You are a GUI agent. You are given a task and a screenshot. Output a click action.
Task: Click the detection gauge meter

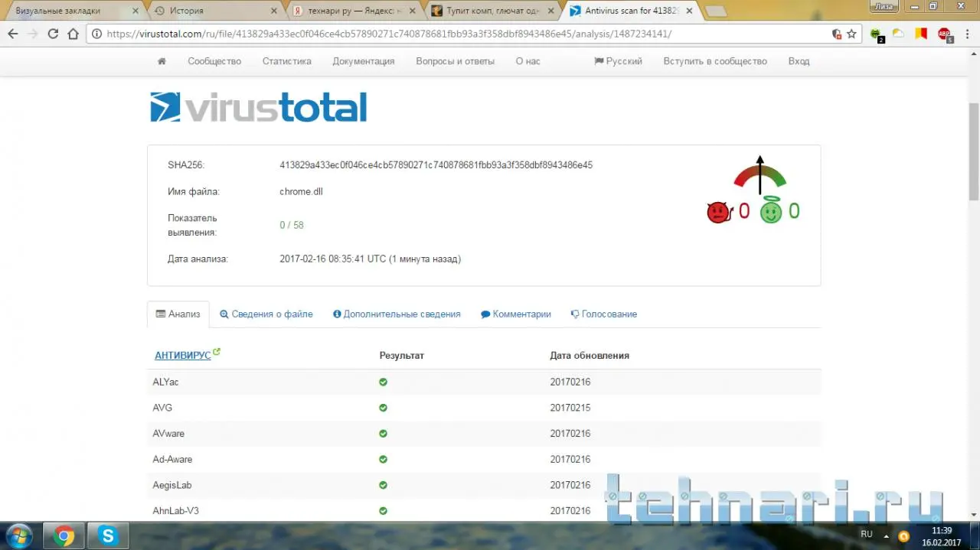pyautogui.click(x=759, y=175)
